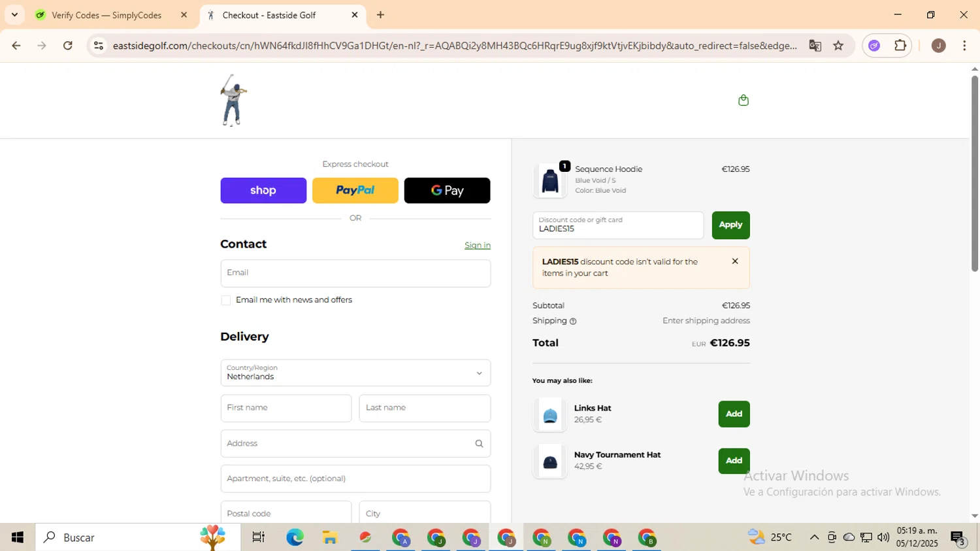Focus the First name field
The image size is (980, 551).
[286, 408]
